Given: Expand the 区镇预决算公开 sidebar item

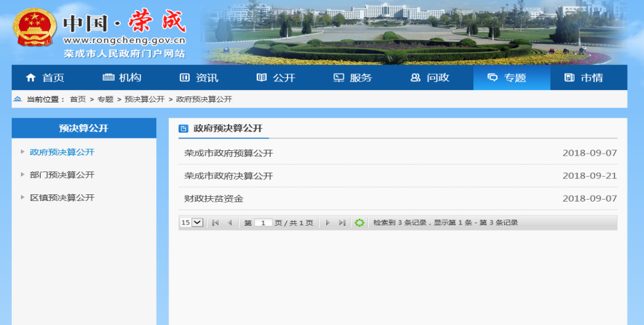Looking at the screenshot, I should click(62, 198).
